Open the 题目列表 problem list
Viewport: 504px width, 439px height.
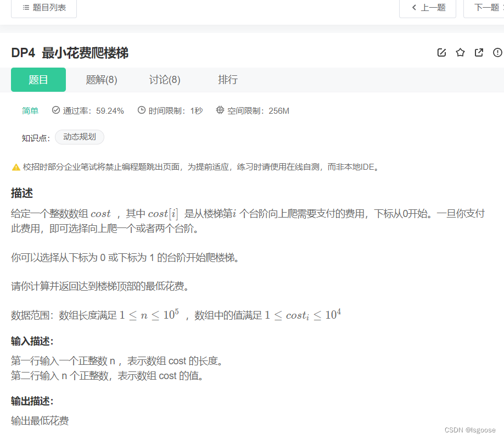click(44, 8)
